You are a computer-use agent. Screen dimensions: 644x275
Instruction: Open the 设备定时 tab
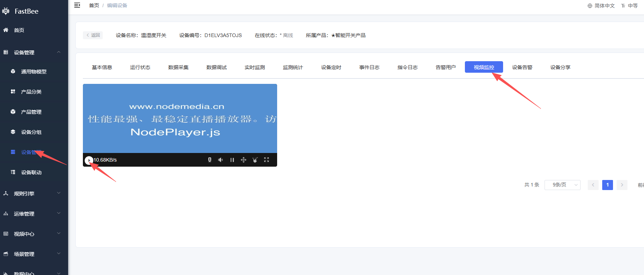[331, 67]
